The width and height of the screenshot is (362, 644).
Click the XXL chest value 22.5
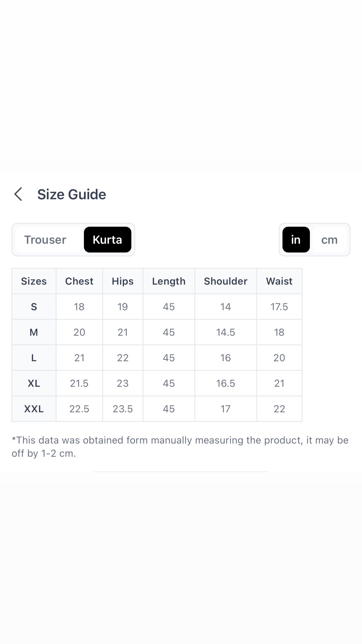coord(79,409)
